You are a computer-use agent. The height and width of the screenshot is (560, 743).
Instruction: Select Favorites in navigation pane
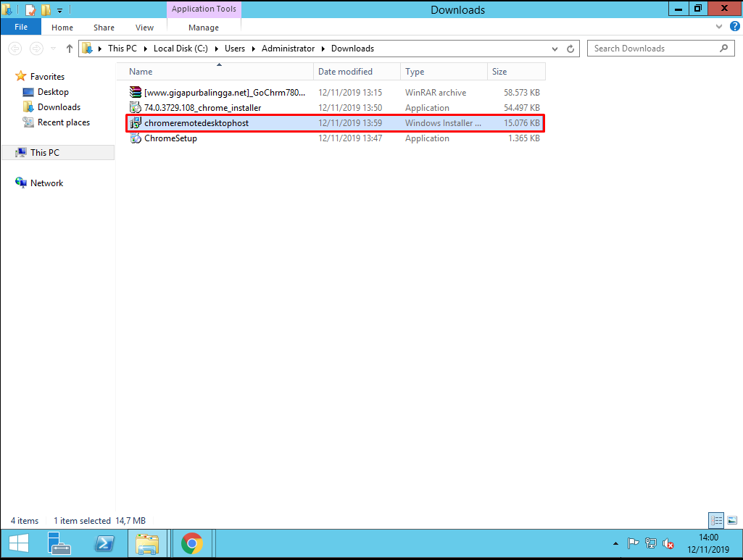coord(47,77)
